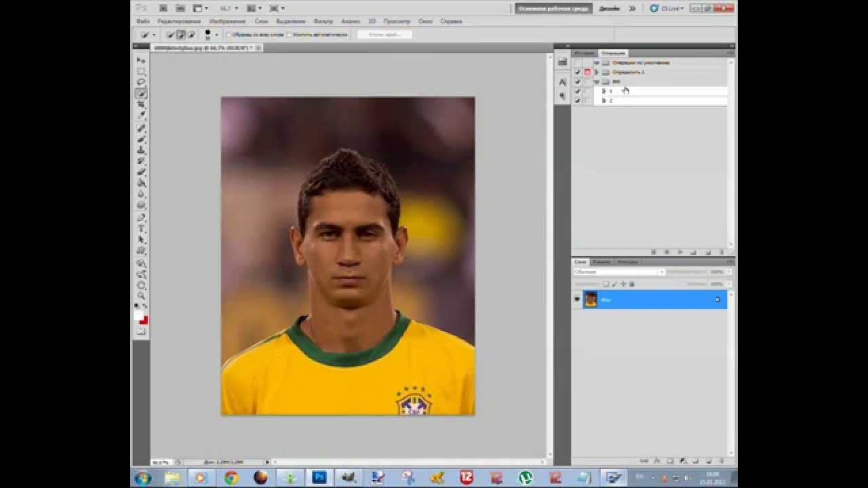Select the Rectangular Marquee tool
This screenshot has height=488, width=868.
tap(141, 71)
